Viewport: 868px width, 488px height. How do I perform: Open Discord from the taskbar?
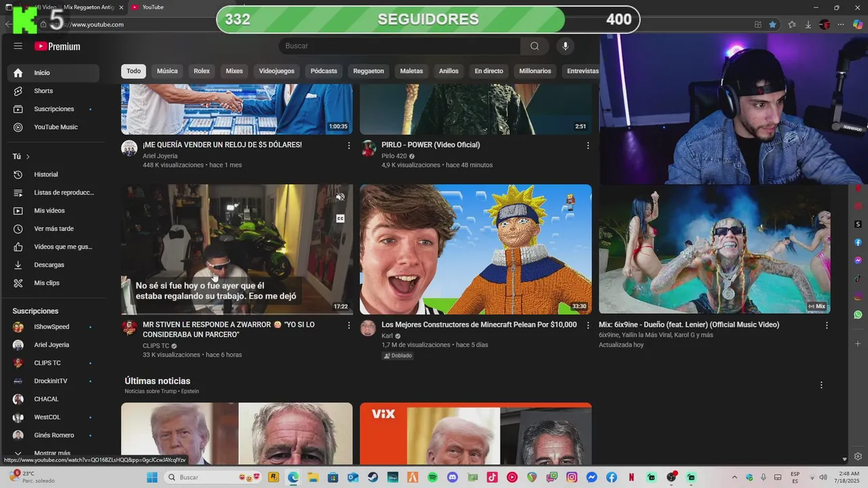(x=452, y=477)
